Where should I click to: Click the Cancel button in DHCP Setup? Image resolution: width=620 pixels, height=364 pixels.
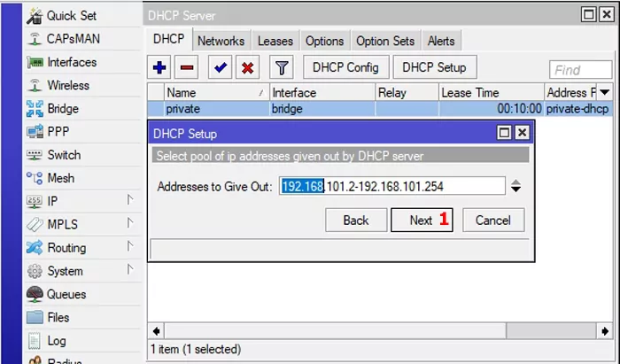click(493, 220)
